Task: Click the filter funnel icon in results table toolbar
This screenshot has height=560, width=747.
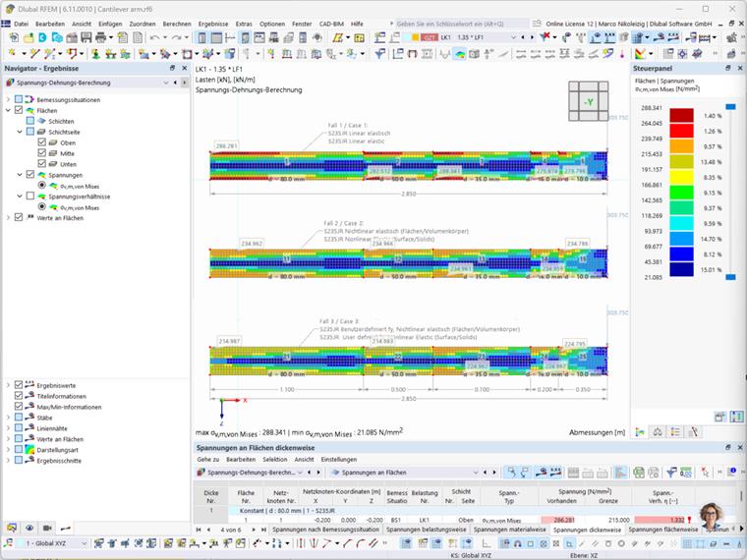Action: click(671, 473)
